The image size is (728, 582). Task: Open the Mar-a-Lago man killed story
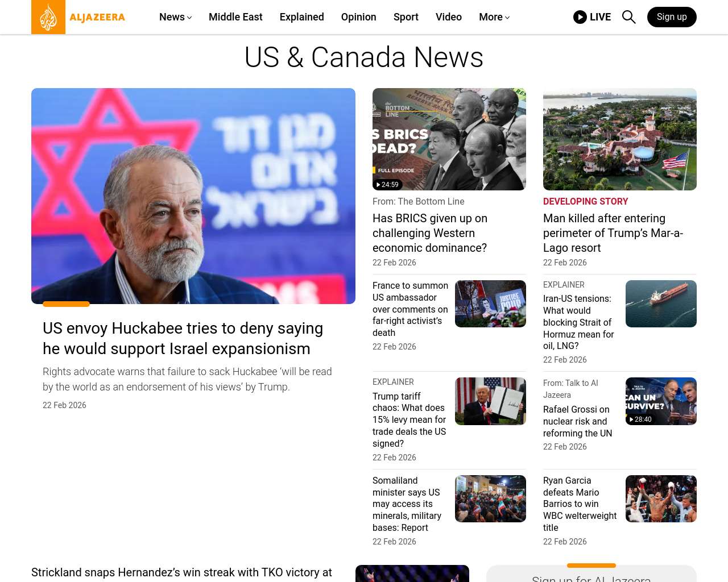coord(613,233)
